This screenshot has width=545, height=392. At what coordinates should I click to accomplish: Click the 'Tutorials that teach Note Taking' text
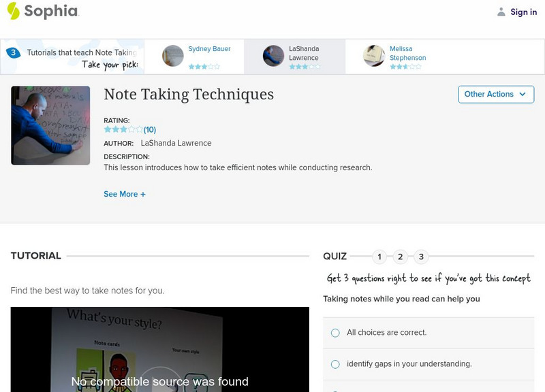pos(82,53)
